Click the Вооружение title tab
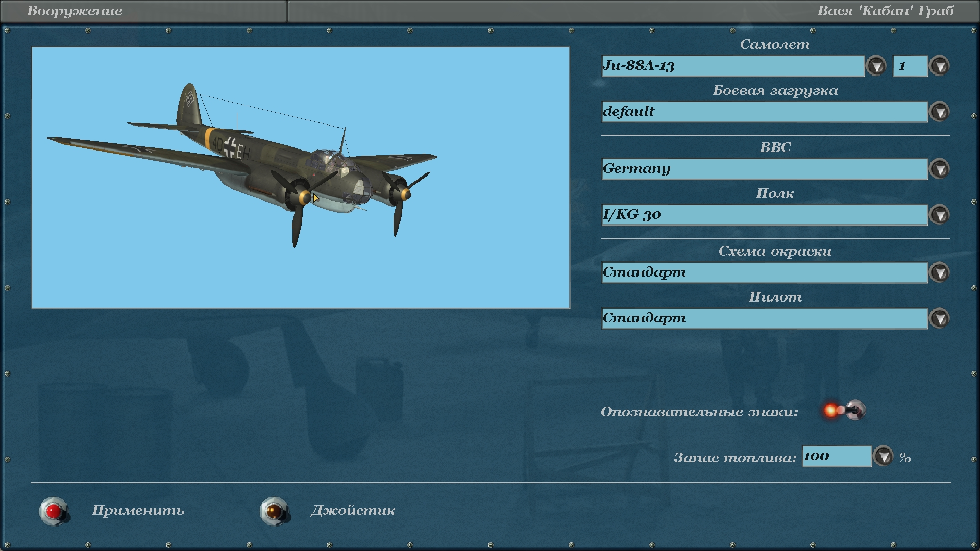 pyautogui.click(x=75, y=11)
